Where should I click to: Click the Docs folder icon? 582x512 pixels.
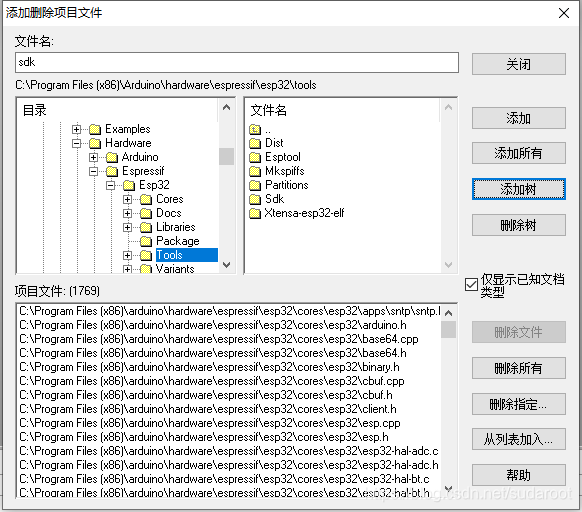click(146, 213)
